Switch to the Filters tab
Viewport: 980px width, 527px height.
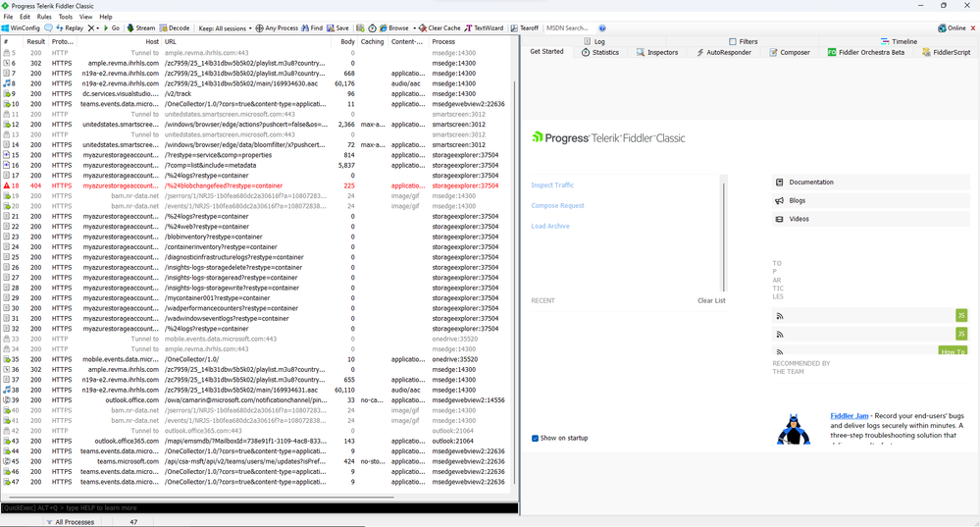pos(743,41)
